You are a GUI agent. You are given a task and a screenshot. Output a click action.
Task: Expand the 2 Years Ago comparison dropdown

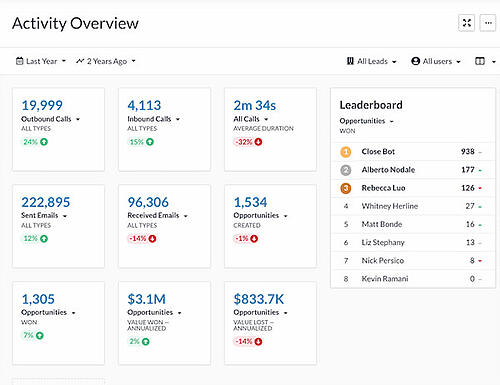(106, 61)
